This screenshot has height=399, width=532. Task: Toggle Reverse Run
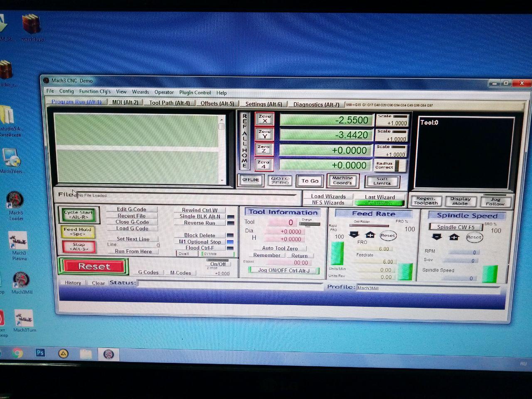(x=200, y=223)
